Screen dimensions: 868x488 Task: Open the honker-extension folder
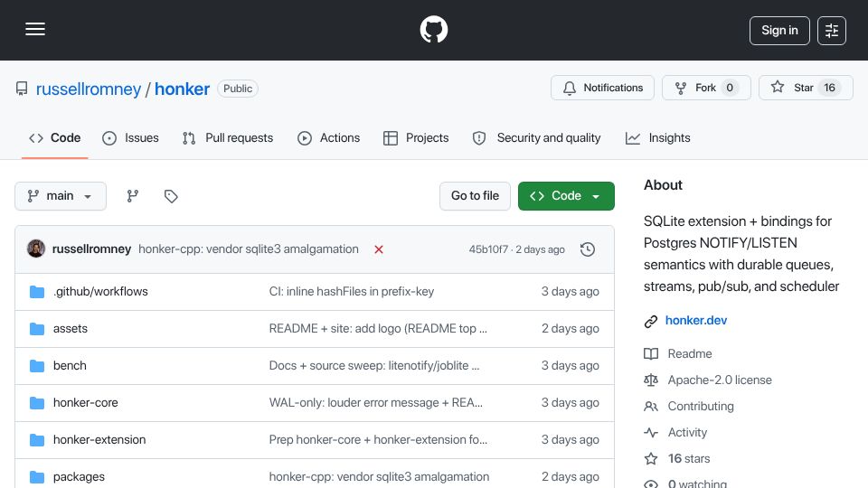pyautogui.click(x=99, y=440)
